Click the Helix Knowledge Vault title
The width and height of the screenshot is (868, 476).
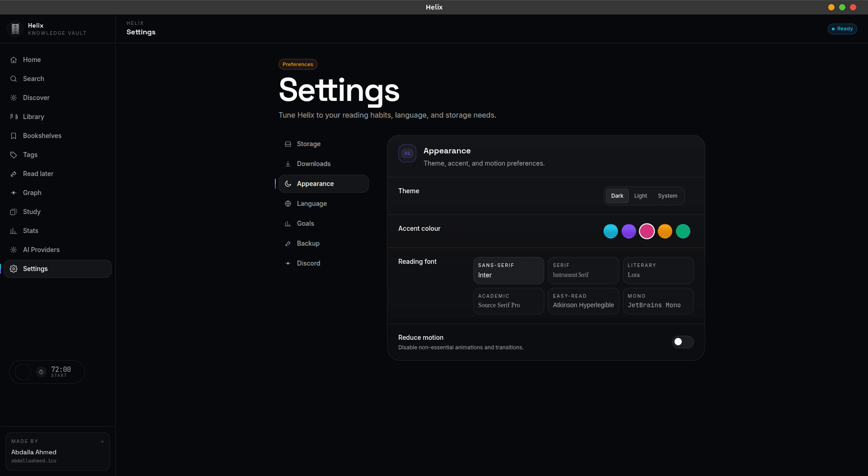(x=57, y=29)
